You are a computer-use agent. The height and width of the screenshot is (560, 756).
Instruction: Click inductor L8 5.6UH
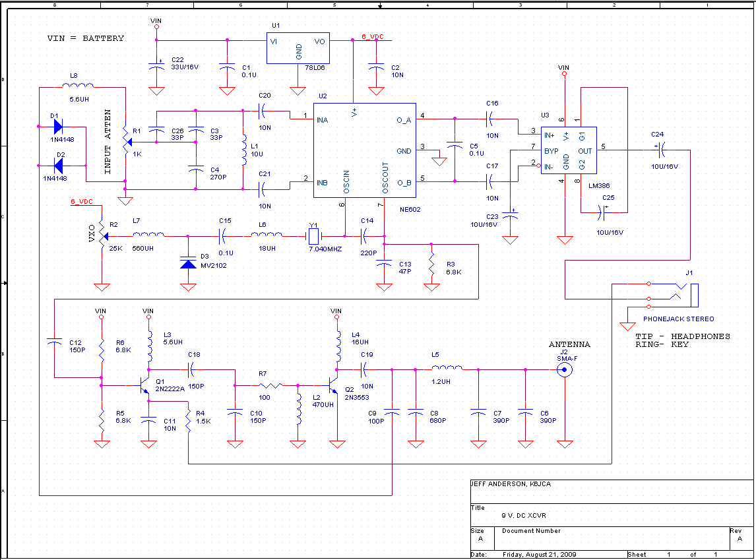[x=78, y=86]
